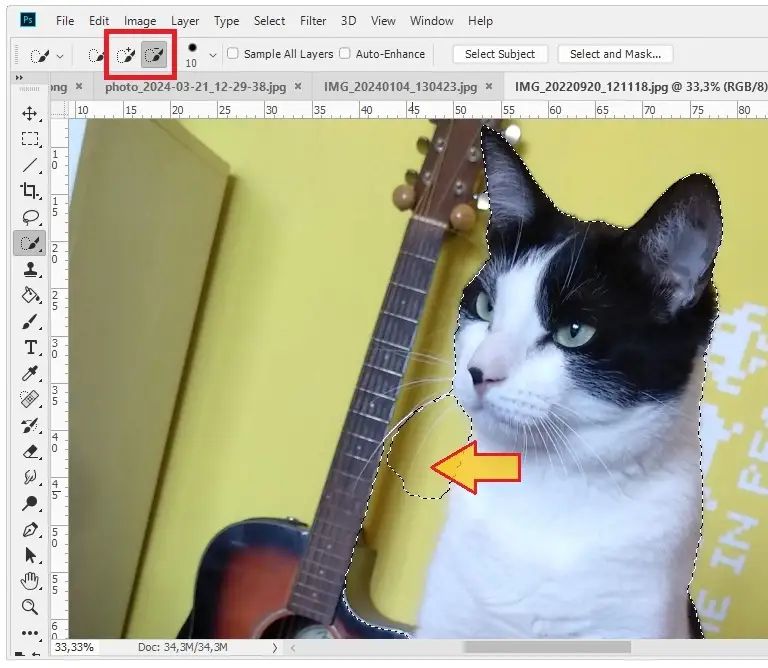
Task: Choose Subtract from Selection mode
Action: pyautogui.click(x=154, y=55)
